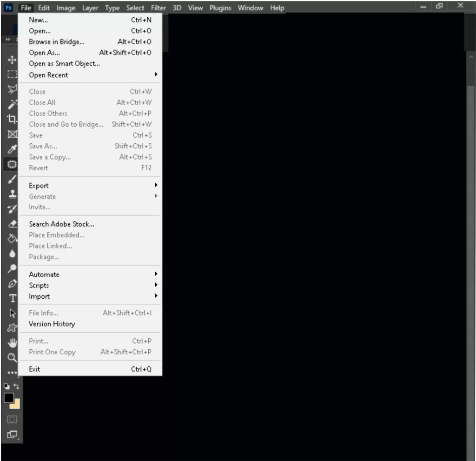Restore down the Photoshop window
Viewport: 476px width, 461px height.
439,6
